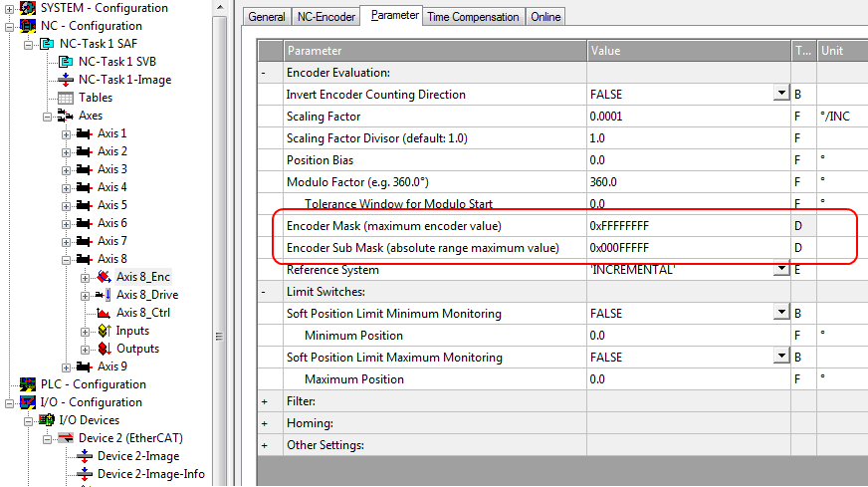Expand the Axis 1 tree node
This screenshot has height=487, width=868.
66,134
